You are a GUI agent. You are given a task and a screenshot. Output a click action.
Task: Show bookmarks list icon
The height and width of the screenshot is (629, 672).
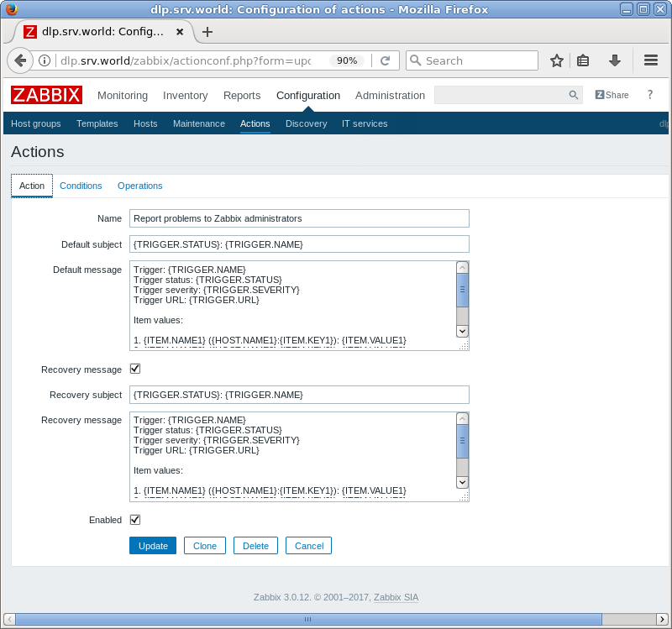pos(583,60)
